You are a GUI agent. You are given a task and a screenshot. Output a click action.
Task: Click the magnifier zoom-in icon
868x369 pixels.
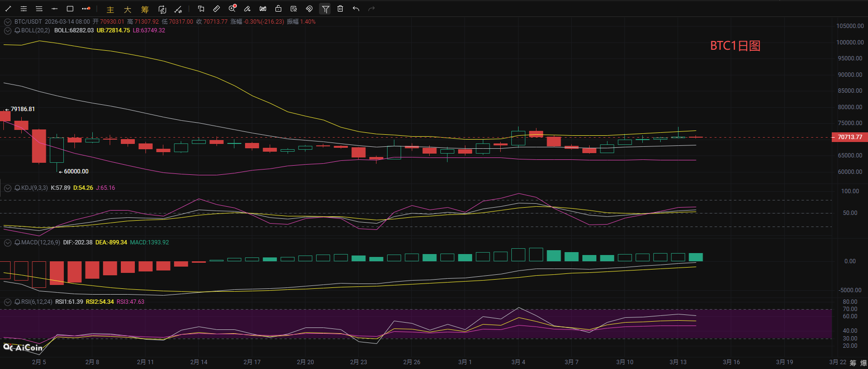(x=232, y=9)
